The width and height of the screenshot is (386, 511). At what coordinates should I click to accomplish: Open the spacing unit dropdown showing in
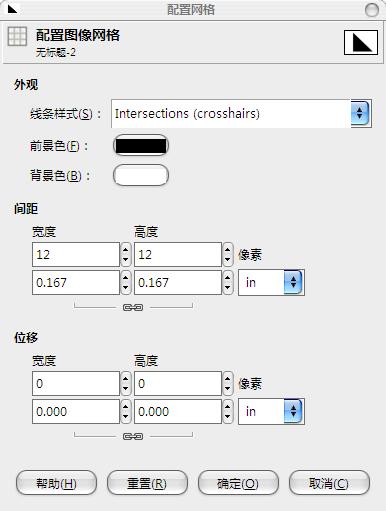(271, 283)
